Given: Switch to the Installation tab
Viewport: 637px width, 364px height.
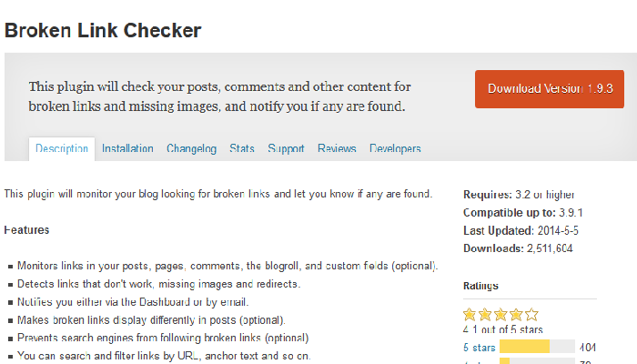Looking at the screenshot, I should click(127, 148).
